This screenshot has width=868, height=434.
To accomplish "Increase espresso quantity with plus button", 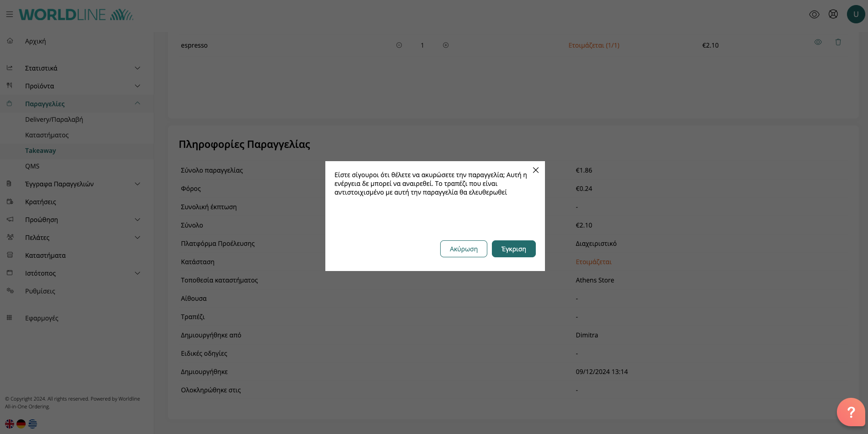I will click(x=446, y=45).
